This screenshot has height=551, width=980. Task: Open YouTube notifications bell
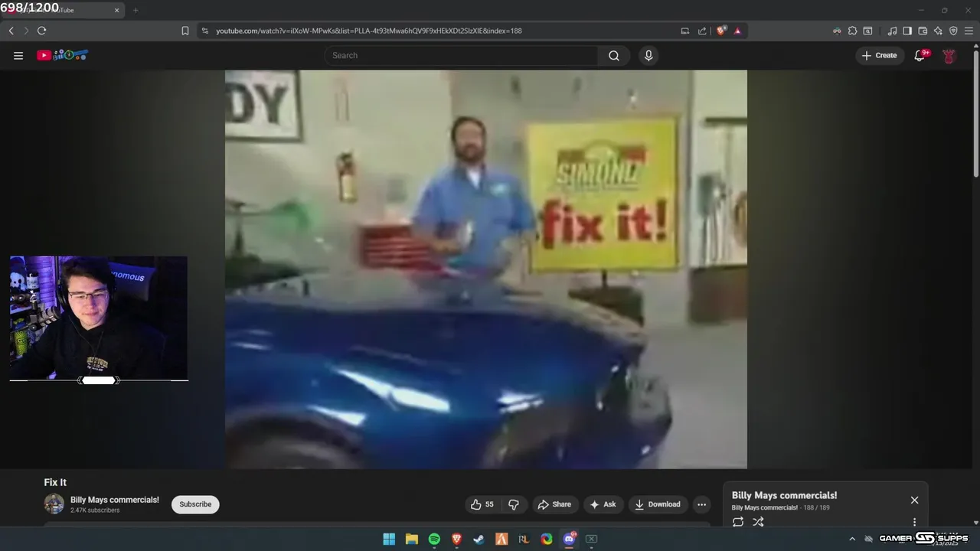[x=920, y=55]
